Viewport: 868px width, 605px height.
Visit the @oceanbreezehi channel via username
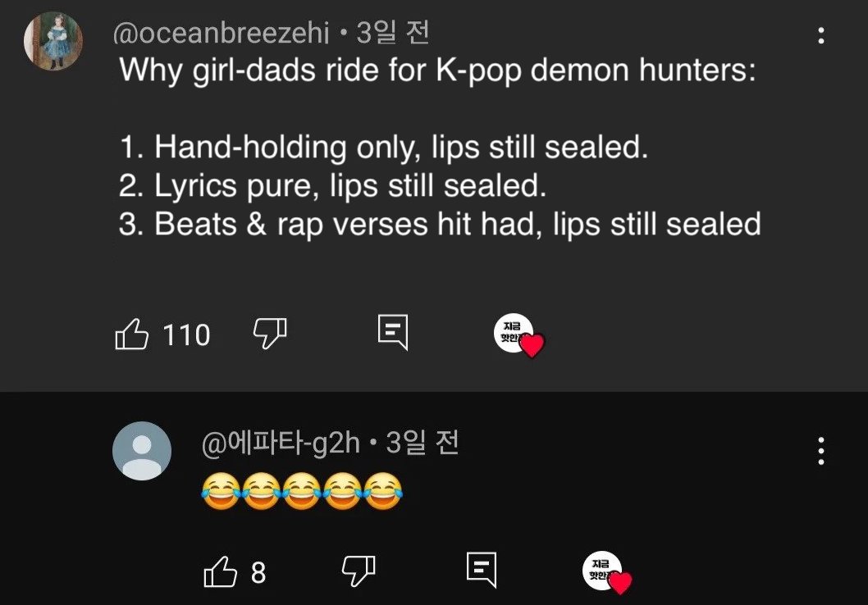[x=221, y=34]
